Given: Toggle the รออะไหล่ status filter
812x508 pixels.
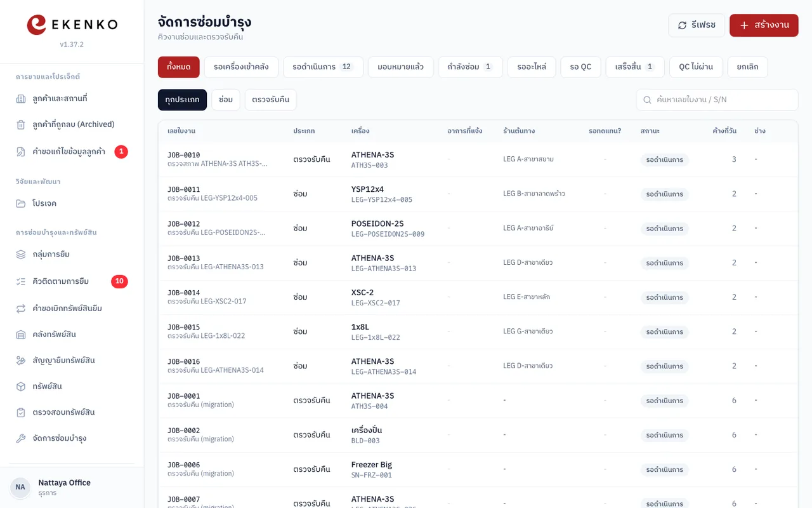Looking at the screenshot, I should pyautogui.click(x=532, y=67).
